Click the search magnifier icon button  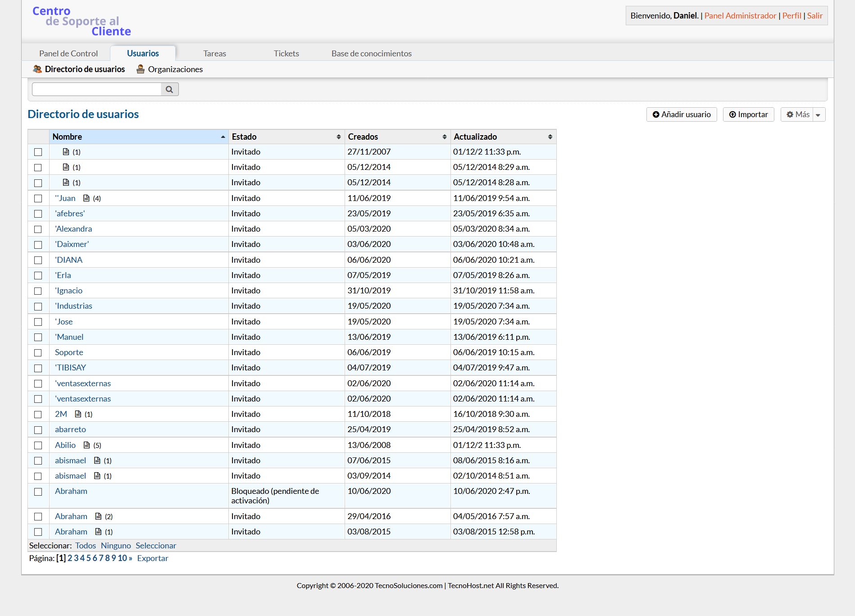(169, 89)
